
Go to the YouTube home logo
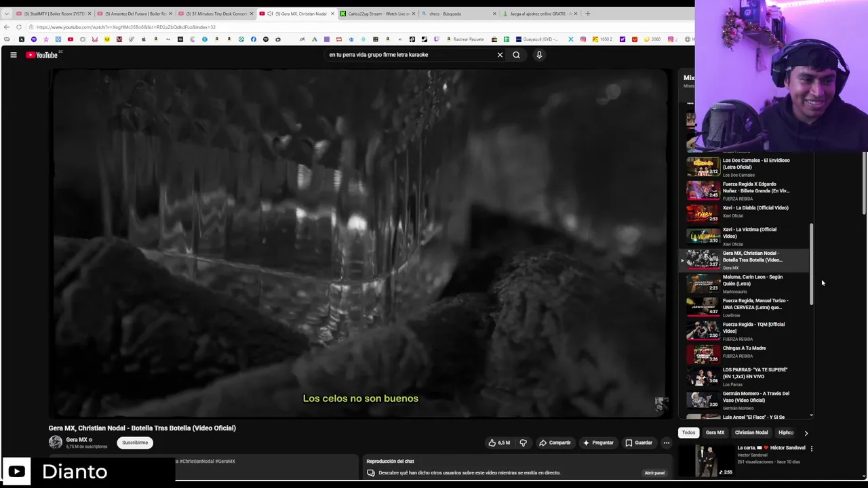pos(42,55)
